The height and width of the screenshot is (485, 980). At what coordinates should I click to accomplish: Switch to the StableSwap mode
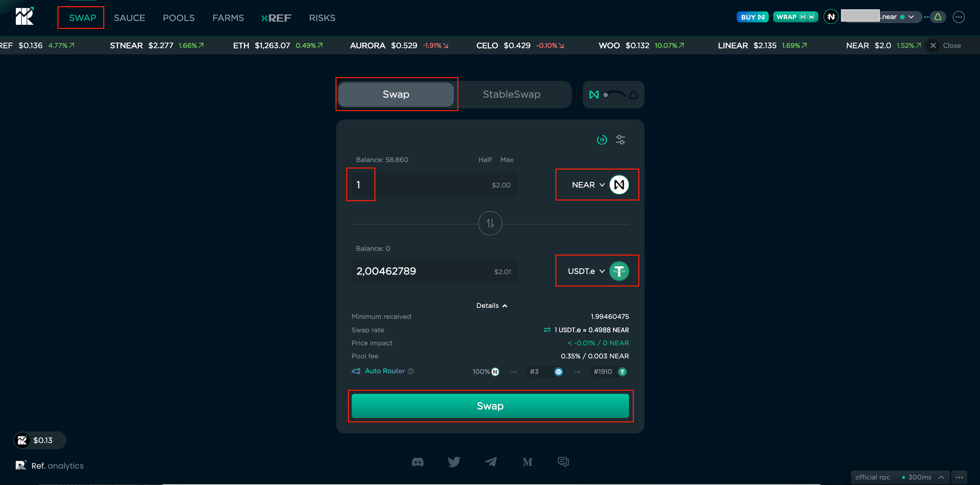point(511,94)
